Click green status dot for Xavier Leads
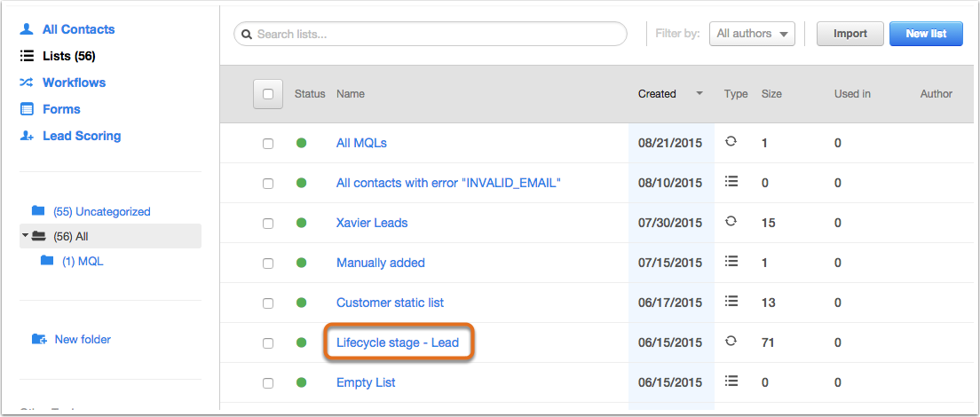The width and height of the screenshot is (980, 417). (x=301, y=223)
